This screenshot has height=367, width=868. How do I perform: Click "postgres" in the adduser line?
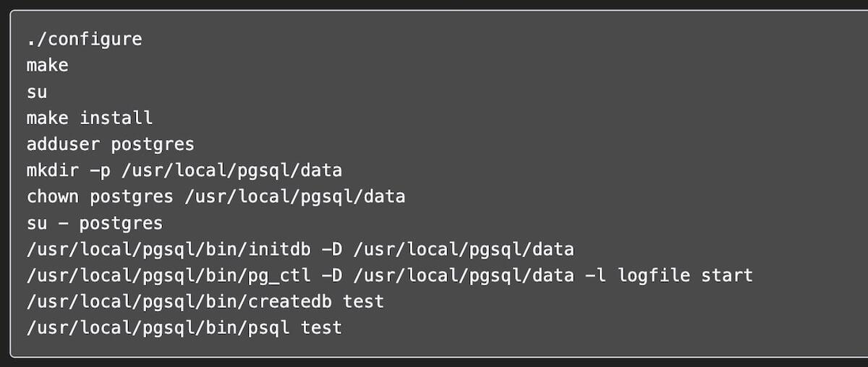click(153, 144)
